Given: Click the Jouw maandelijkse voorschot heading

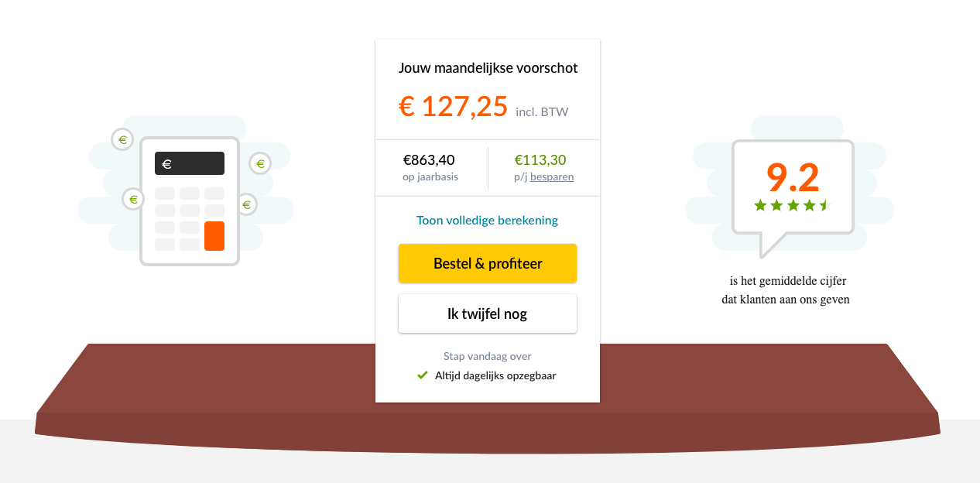Looking at the screenshot, I should 488,68.
